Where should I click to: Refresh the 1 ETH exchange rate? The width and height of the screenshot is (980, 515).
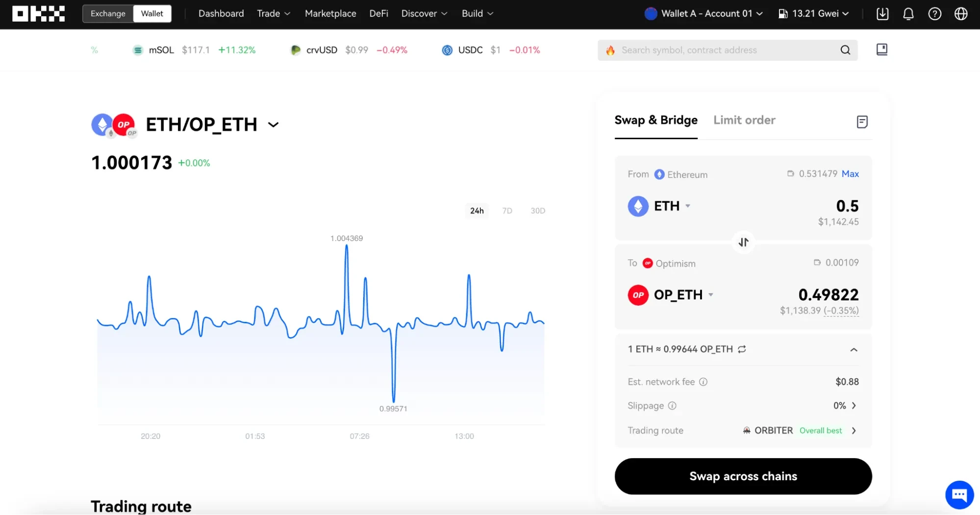point(742,349)
